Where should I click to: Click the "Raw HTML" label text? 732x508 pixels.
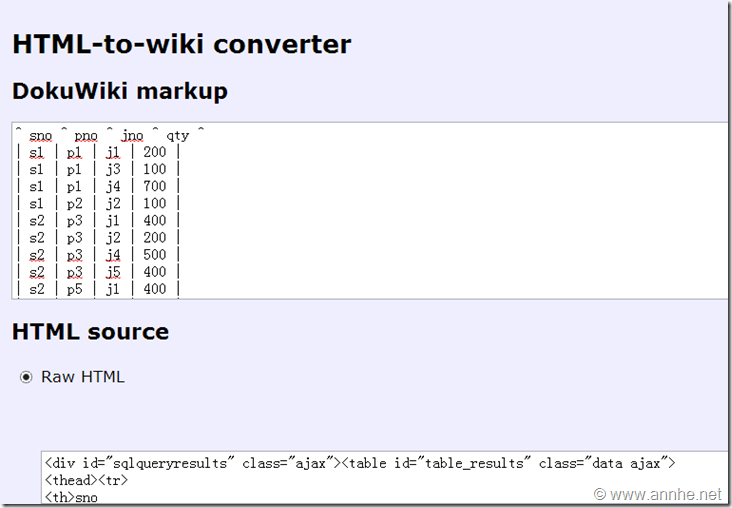point(83,377)
